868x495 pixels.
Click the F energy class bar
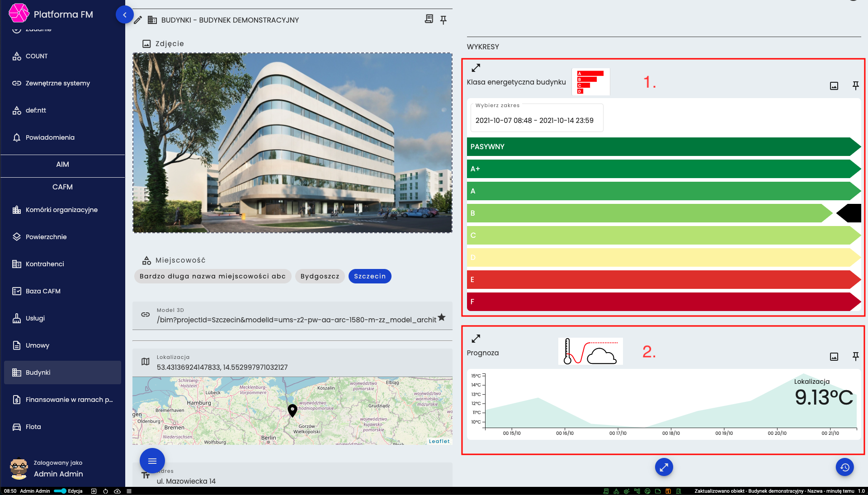(664, 302)
